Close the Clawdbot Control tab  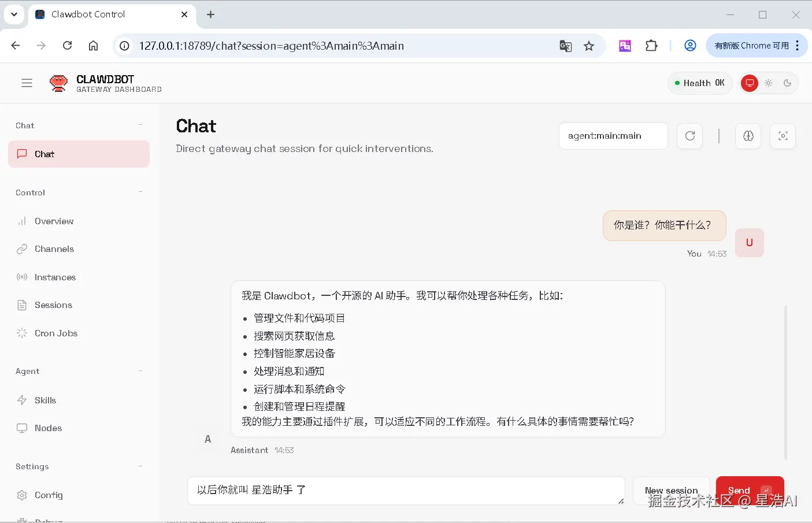click(x=184, y=14)
